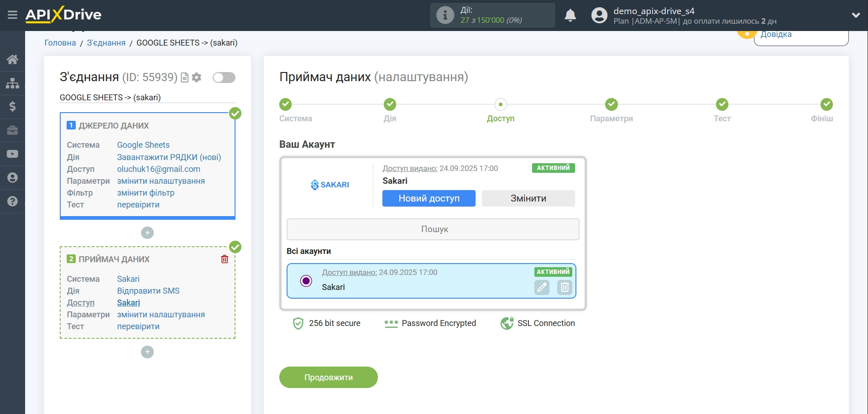Toggle the connection on/off switch
868x414 pixels.
(224, 78)
